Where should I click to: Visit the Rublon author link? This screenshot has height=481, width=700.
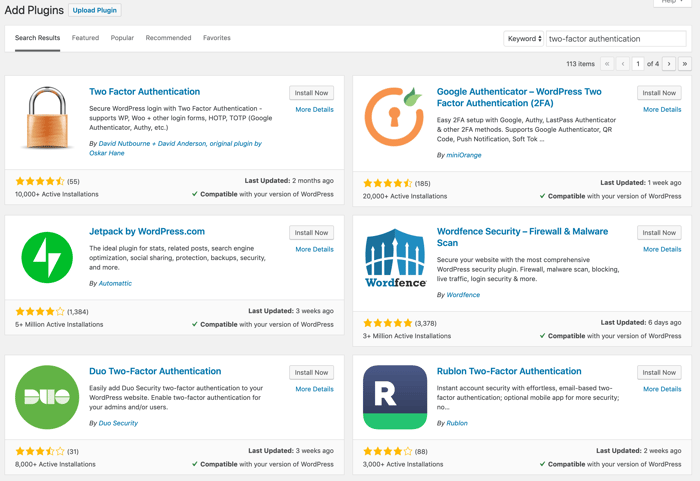(457, 423)
